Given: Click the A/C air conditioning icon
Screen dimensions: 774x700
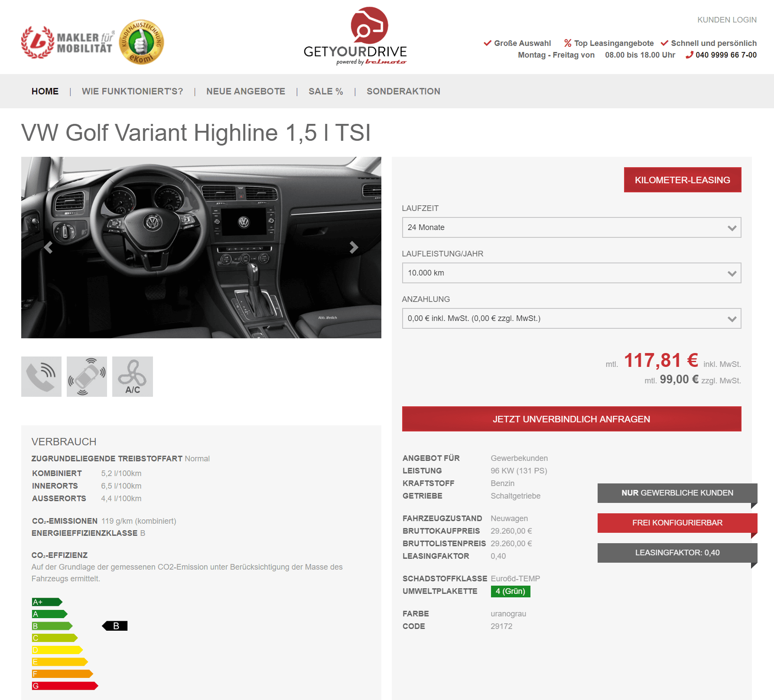Looking at the screenshot, I should tap(133, 376).
